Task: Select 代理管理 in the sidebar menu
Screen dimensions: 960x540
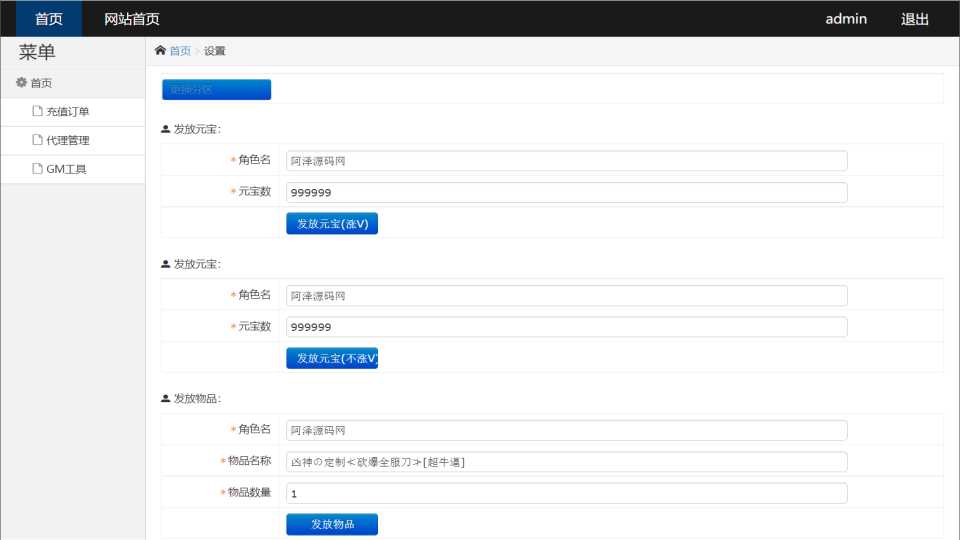Action: point(68,140)
